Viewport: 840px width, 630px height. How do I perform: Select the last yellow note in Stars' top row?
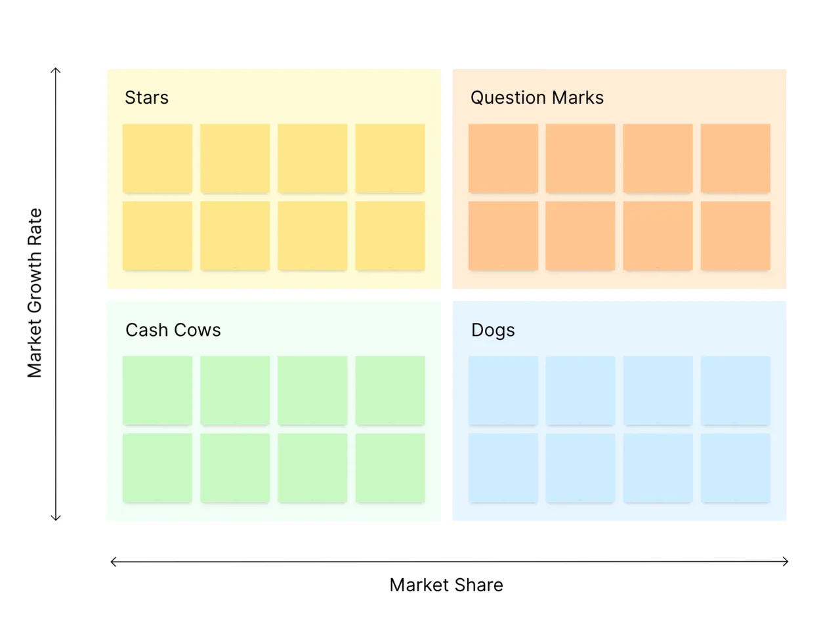click(390, 158)
